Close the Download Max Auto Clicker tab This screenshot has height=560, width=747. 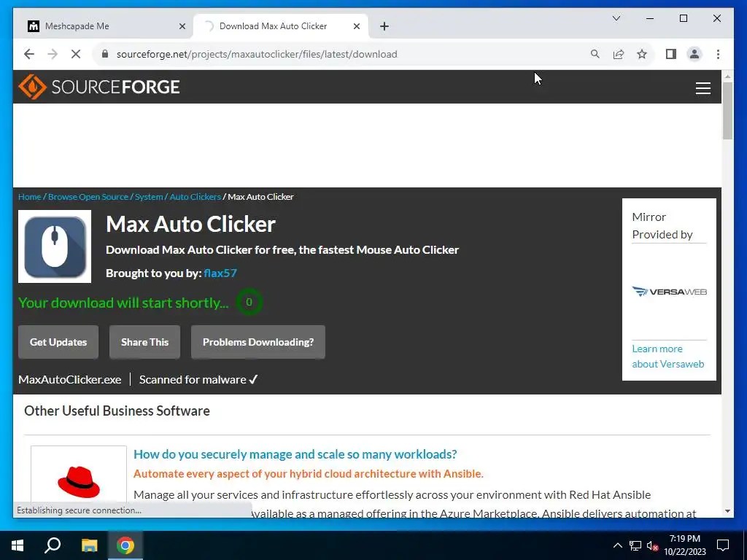(x=356, y=26)
